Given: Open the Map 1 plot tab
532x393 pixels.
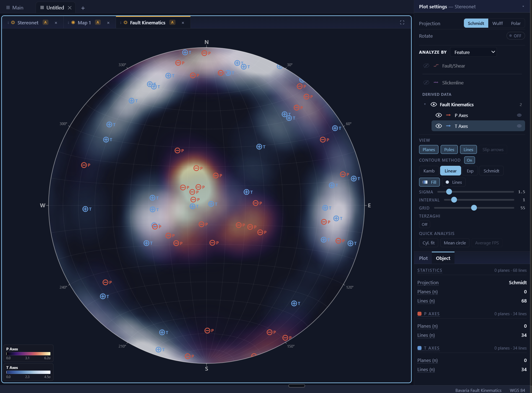Looking at the screenshot, I should [x=84, y=23].
